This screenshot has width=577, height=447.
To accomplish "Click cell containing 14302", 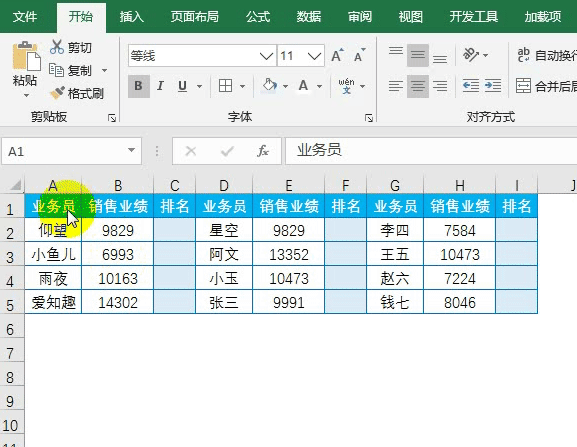I will [118, 302].
